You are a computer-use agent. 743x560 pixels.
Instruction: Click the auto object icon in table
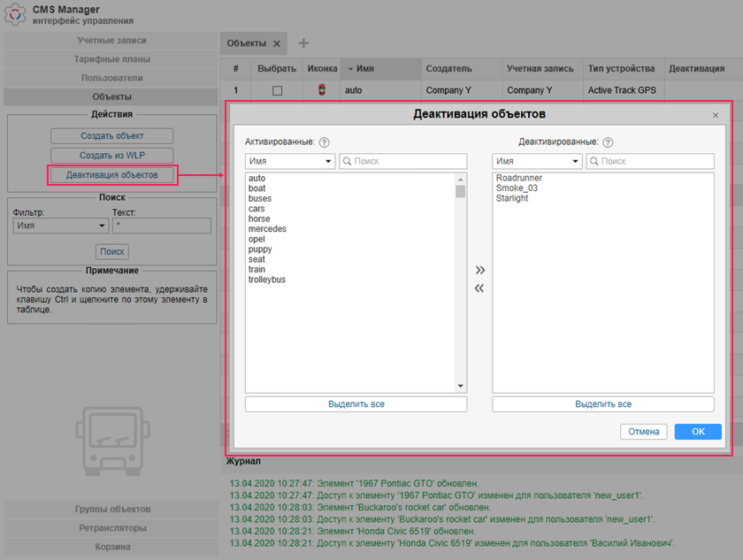pyautogui.click(x=322, y=90)
